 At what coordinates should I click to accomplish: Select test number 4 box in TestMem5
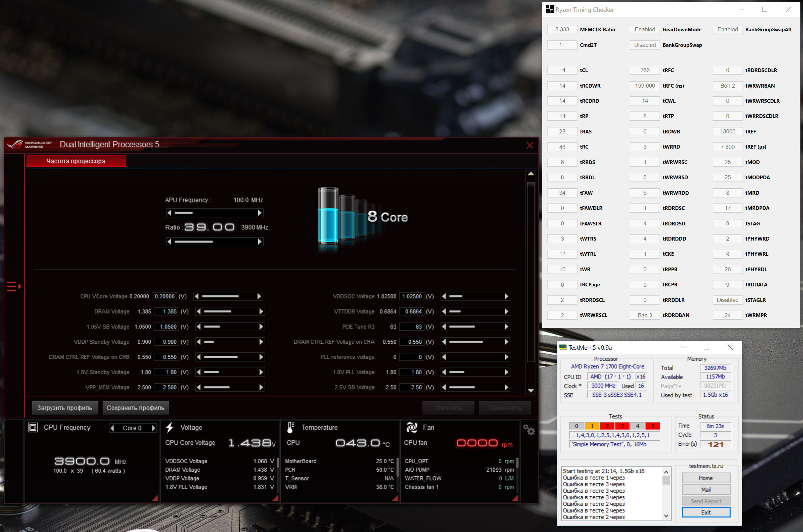[x=637, y=426]
